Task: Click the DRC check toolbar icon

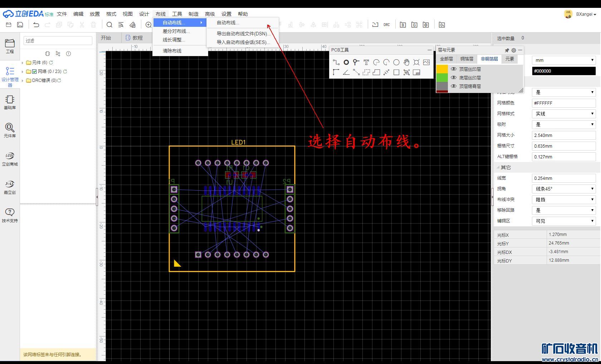Action: [x=386, y=25]
